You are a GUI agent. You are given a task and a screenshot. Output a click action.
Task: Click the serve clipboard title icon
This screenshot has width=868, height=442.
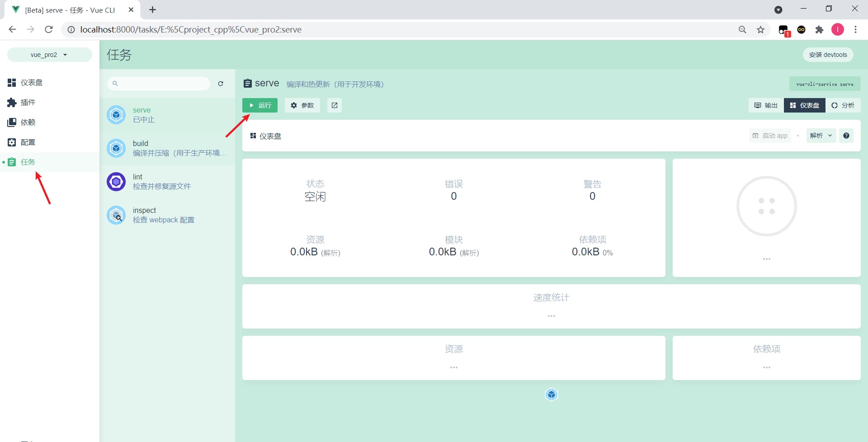pyautogui.click(x=248, y=84)
